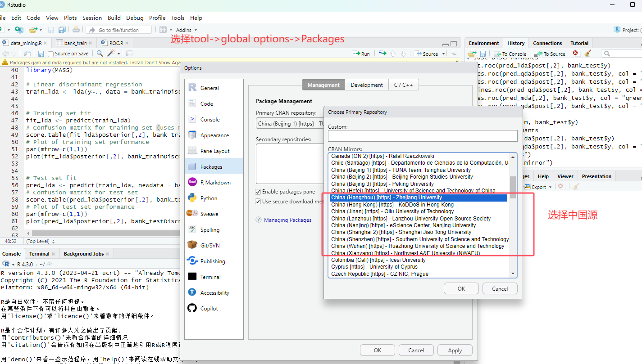642x364 pixels.
Task: Click the Install link for missing packages
Action: pyautogui.click(x=137, y=63)
